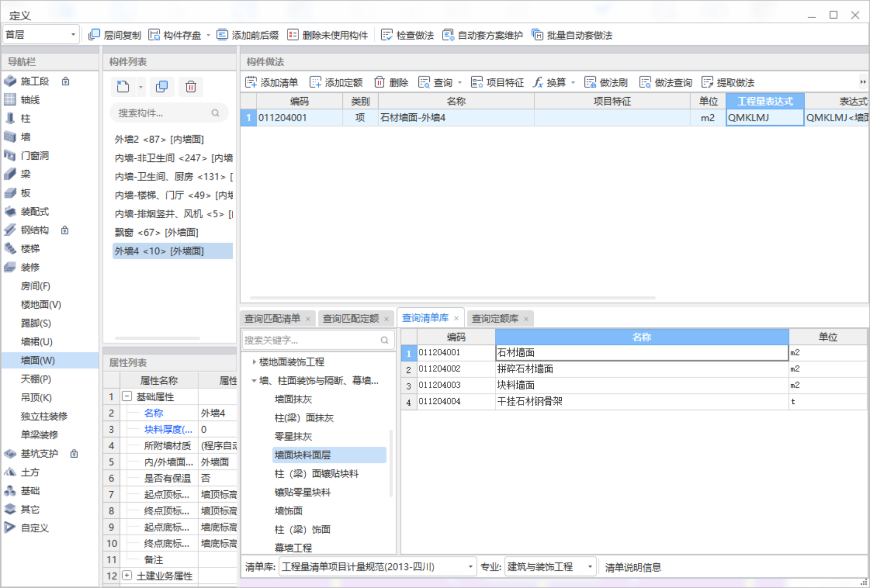
Task: Select 自定义 in navigation bar
Action: point(35,528)
